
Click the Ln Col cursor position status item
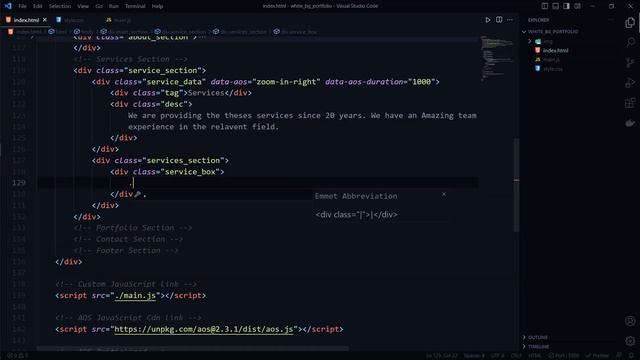(x=442, y=356)
